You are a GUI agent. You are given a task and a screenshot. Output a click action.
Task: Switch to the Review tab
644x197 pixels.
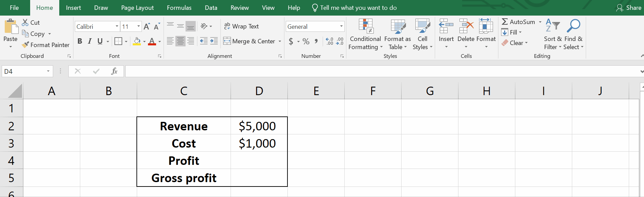click(240, 8)
